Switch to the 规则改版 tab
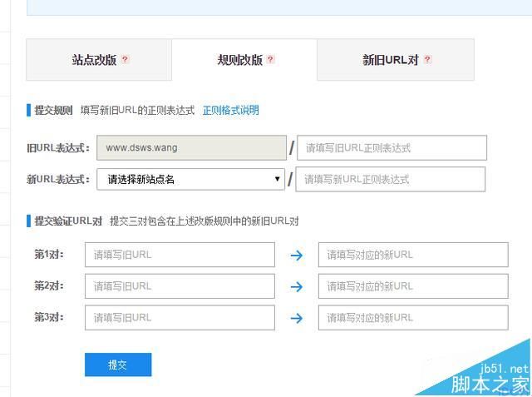Screen dimensions: 532x397 coord(244,60)
